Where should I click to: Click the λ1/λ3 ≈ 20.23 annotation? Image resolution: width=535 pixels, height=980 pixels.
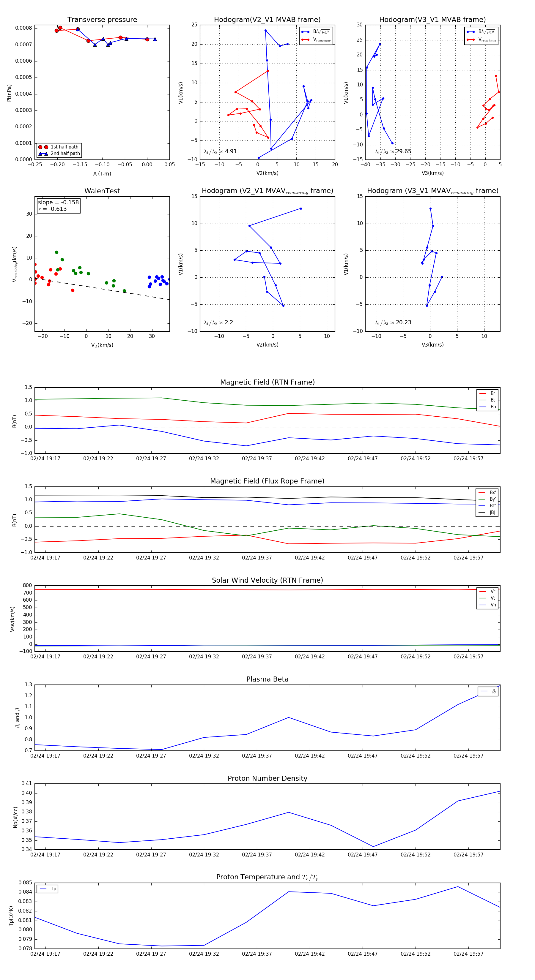click(393, 323)
